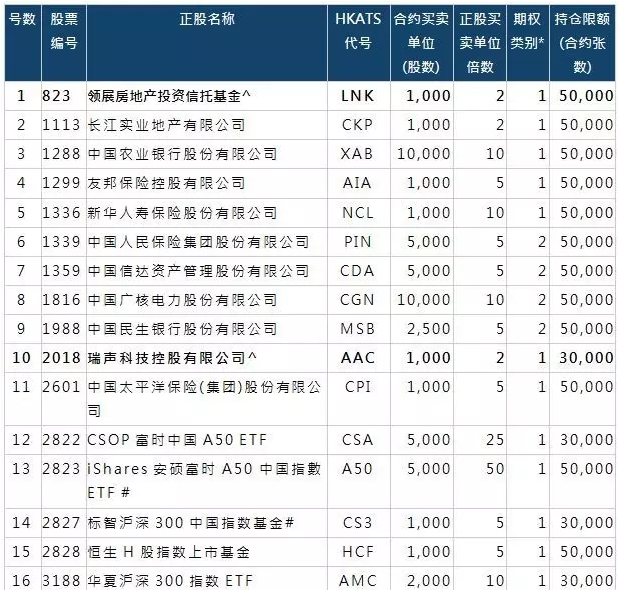Click the code 'XAB'
Image resolution: width=619 pixels, height=590 pixels.
click(357, 154)
